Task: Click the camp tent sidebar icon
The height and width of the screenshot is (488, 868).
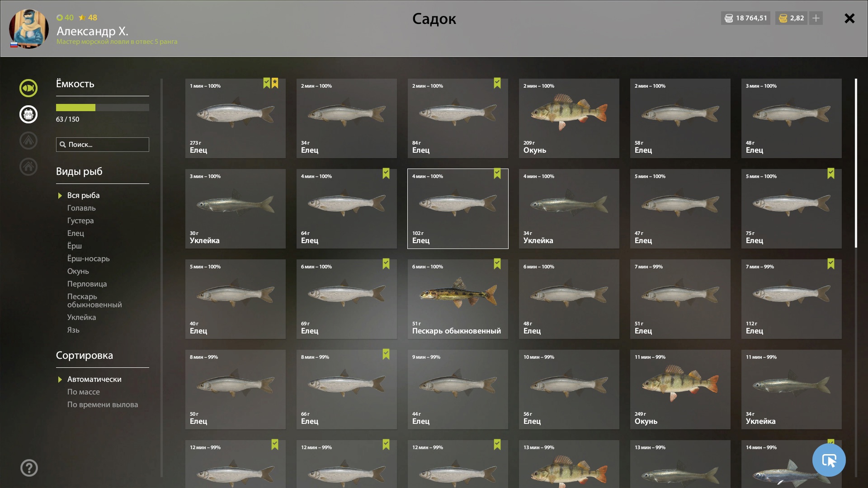Action: [28, 141]
